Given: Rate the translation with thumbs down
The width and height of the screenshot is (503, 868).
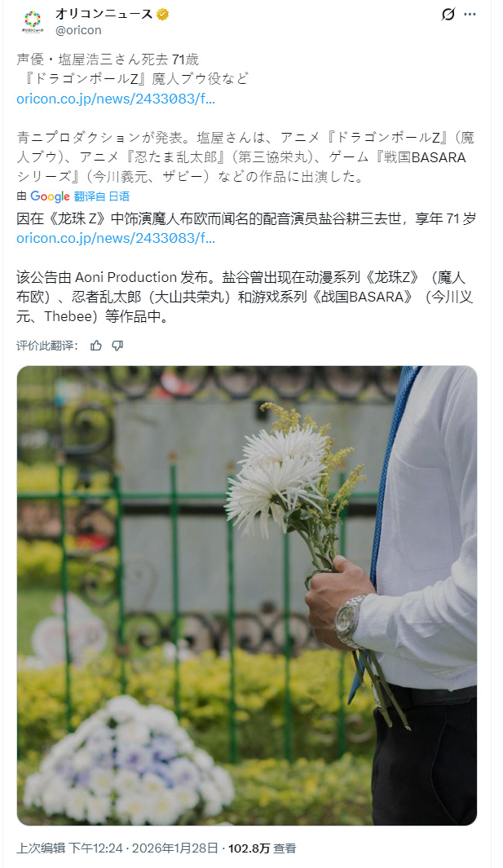Looking at the screenshot, I should tap(117, 346).
